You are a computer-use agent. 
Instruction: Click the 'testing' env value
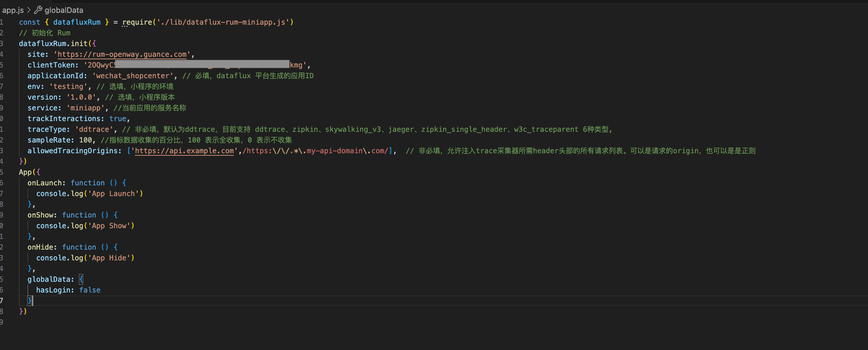[68, 86]
